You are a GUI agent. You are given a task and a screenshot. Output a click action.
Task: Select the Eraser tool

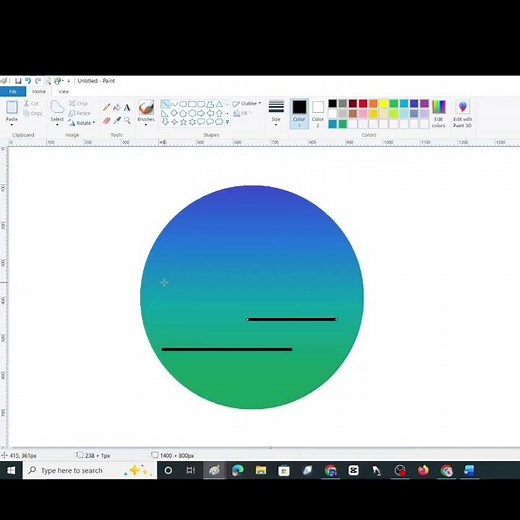tap(107, 120)
